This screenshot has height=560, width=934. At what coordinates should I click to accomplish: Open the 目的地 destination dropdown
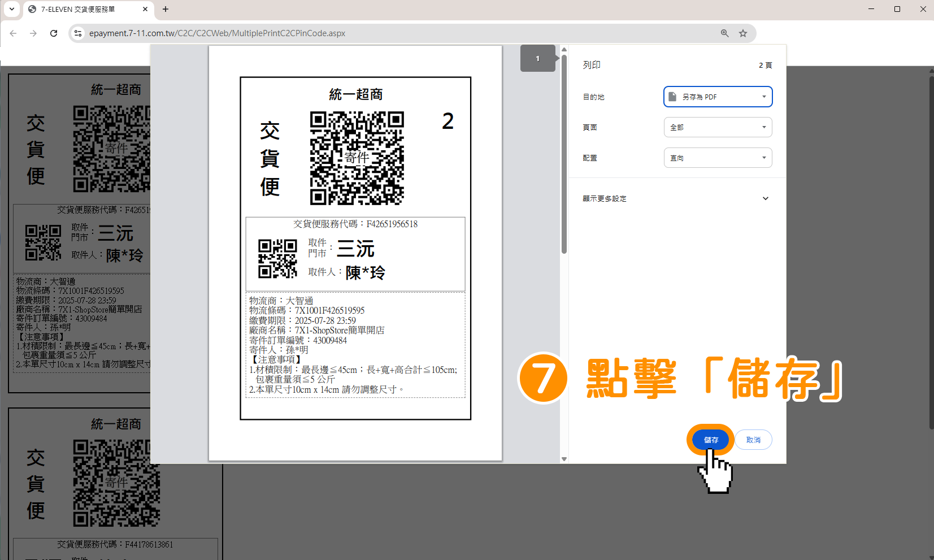718,97
